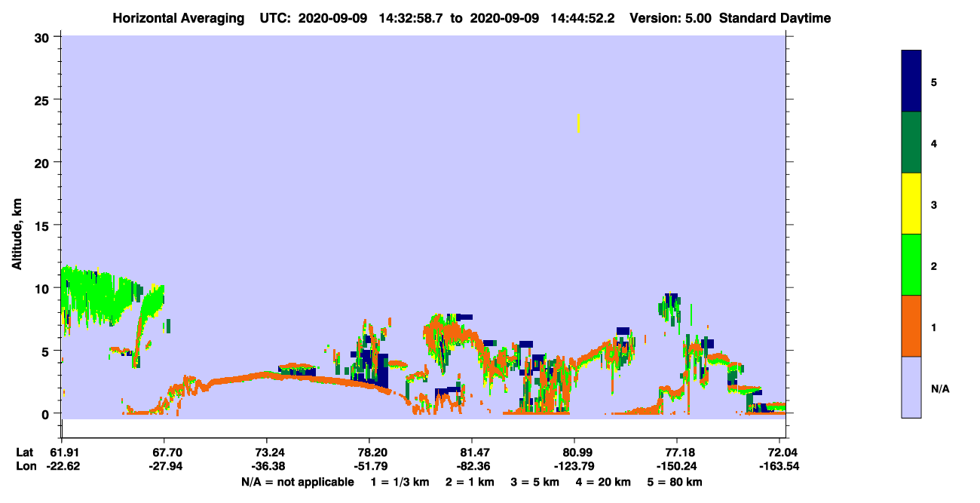Click the colorbar label 'N/A'
980x503 pixels.
(x=940, y=389)
